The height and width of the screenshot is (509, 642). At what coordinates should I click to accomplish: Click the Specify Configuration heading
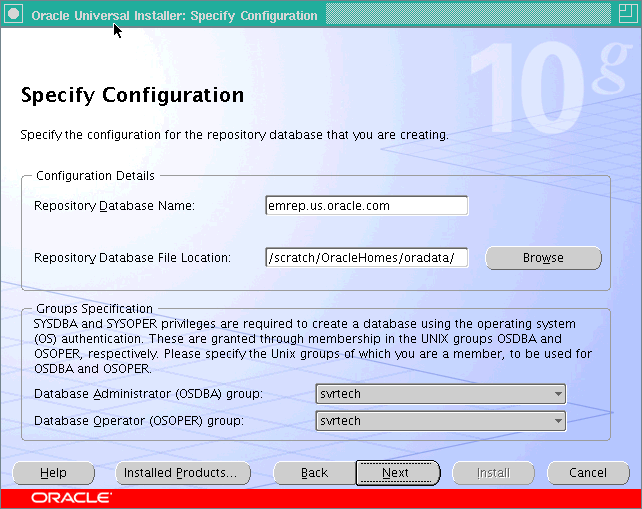(x=132, y=96)
